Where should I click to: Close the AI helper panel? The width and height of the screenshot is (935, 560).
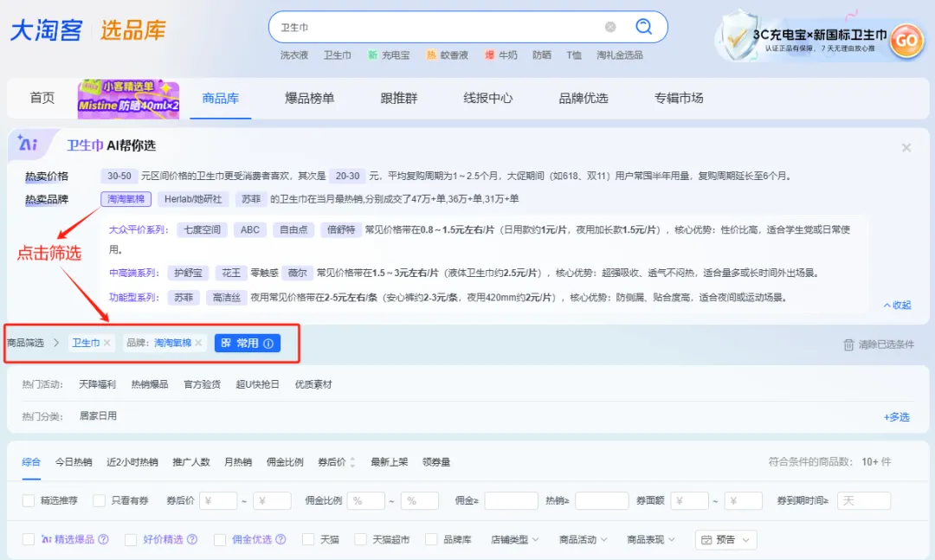coord(906,147)
